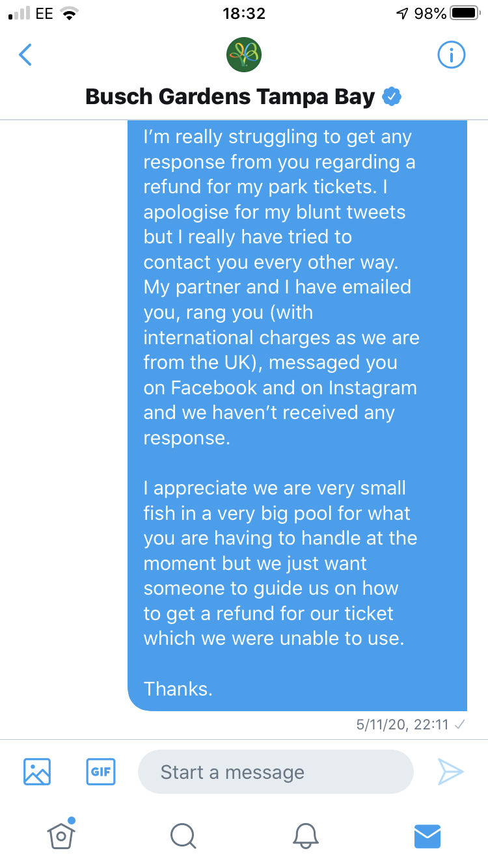This screenshot has width=488, height=868.
Task: Tap the 5/11/20, 22:11 timestamp
Action: click(402, 725)
